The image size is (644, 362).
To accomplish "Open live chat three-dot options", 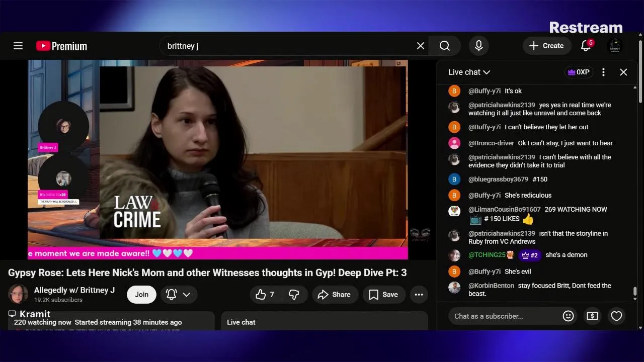I will click(x=603, y=72).
